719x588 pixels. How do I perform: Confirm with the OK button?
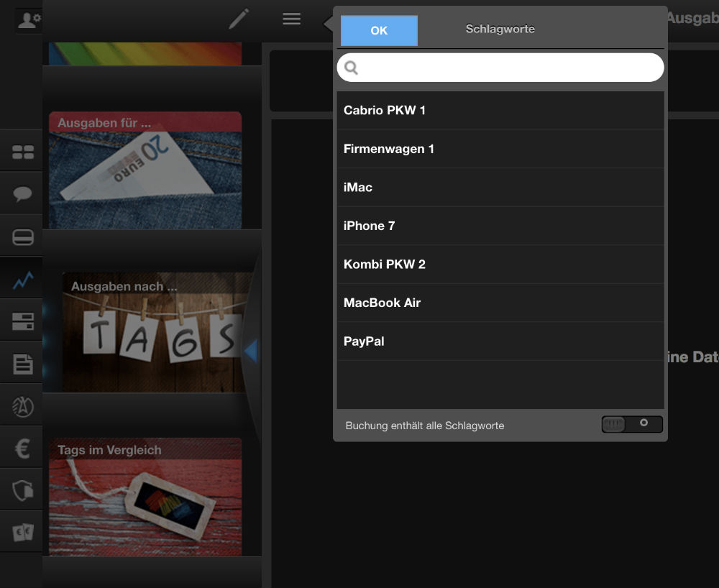click(x=379, y=30)
